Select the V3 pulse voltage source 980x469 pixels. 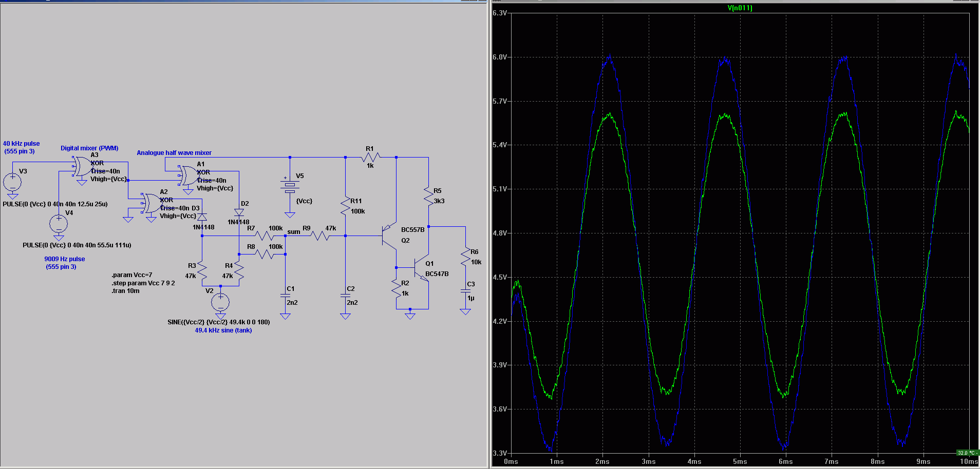[12, 182]
